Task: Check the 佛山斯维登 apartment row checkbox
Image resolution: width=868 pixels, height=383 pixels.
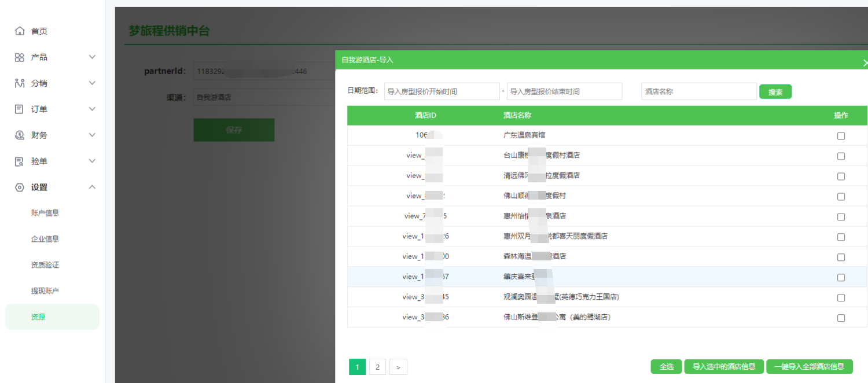Action: (x=841, y=318)
